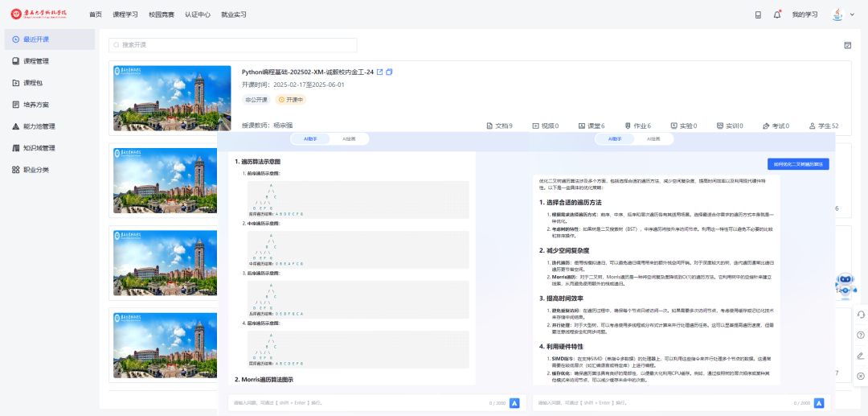868x416 pixels.
Task: Open 视频 0 in Python course row
Action: [x=545, y=126]
